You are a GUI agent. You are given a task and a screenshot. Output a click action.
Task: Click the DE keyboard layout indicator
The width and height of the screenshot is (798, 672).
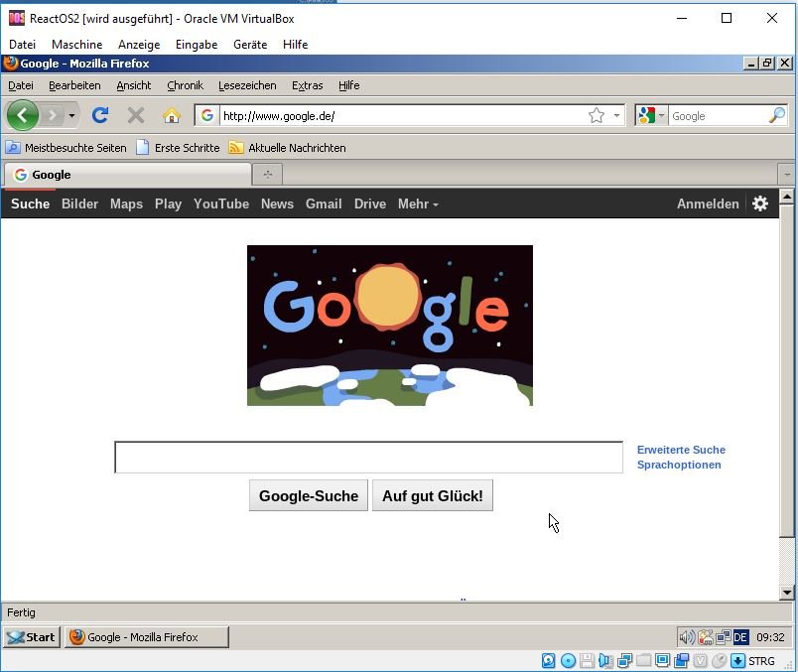(741, 637)
